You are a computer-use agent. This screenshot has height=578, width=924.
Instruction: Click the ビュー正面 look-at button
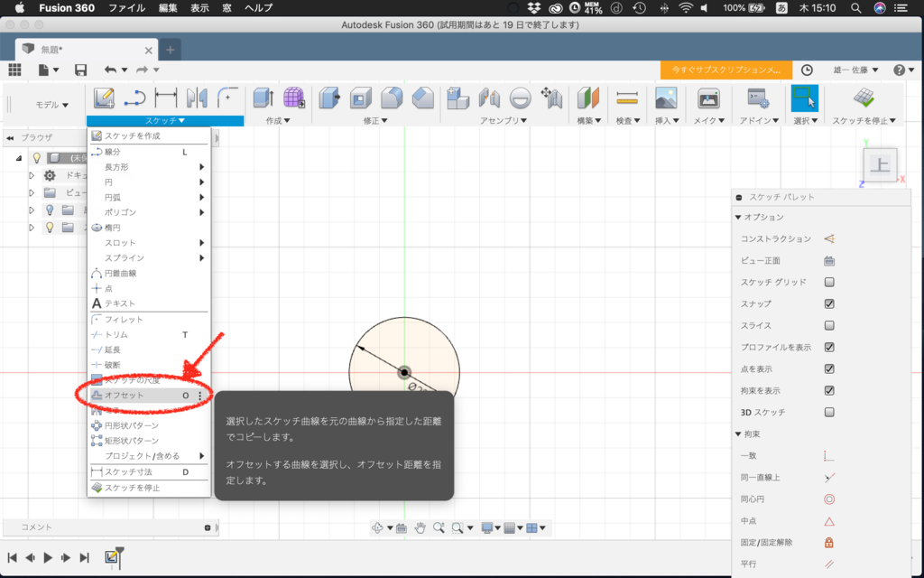click(x=829, y=261)
